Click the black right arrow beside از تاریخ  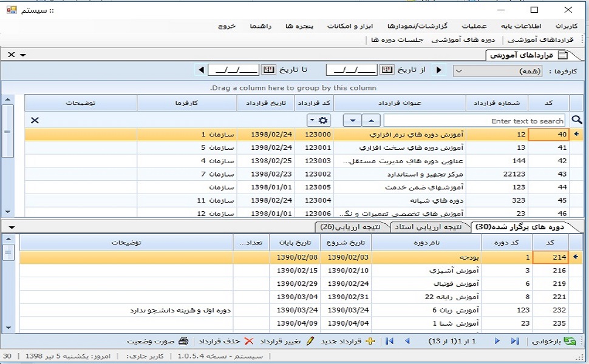click(439, 70)
